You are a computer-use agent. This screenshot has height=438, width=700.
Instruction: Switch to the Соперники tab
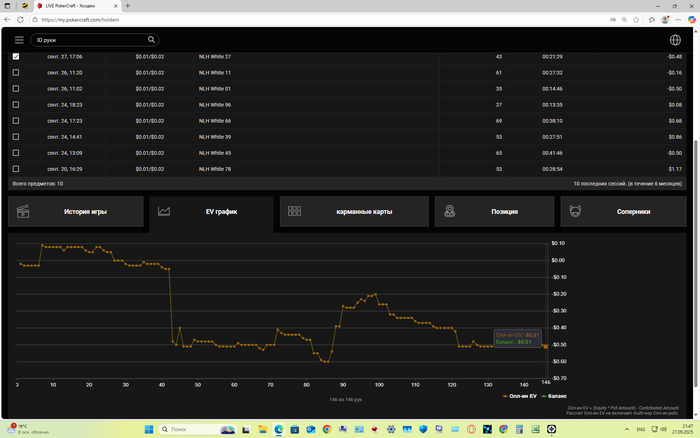(x=624, y=212)
